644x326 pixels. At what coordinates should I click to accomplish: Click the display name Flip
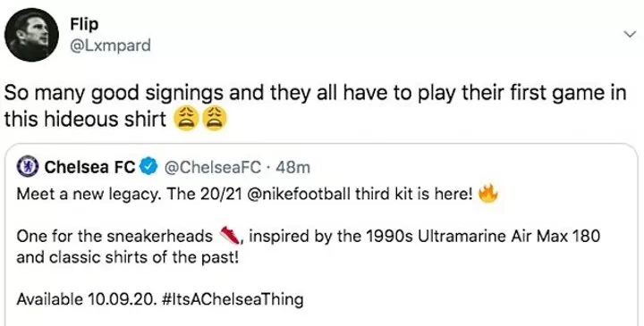pyautogui.click(x=84, y=25)
